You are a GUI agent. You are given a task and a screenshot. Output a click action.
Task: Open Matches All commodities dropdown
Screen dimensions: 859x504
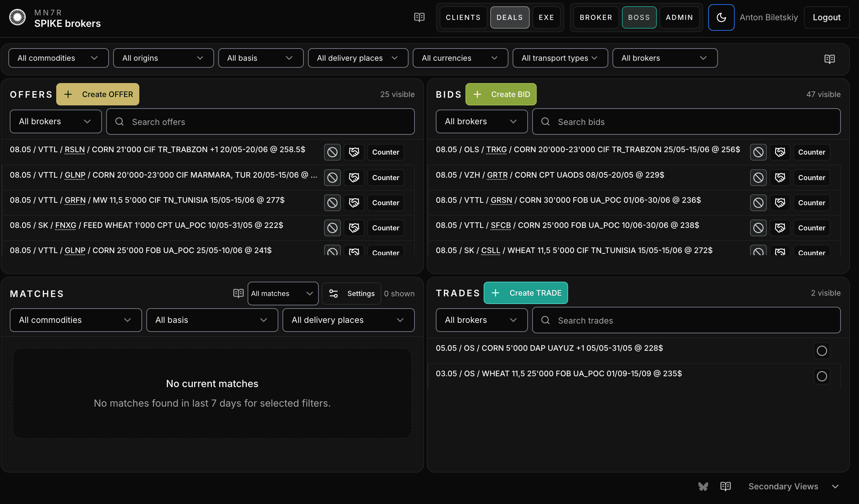[x=76, y=320]
